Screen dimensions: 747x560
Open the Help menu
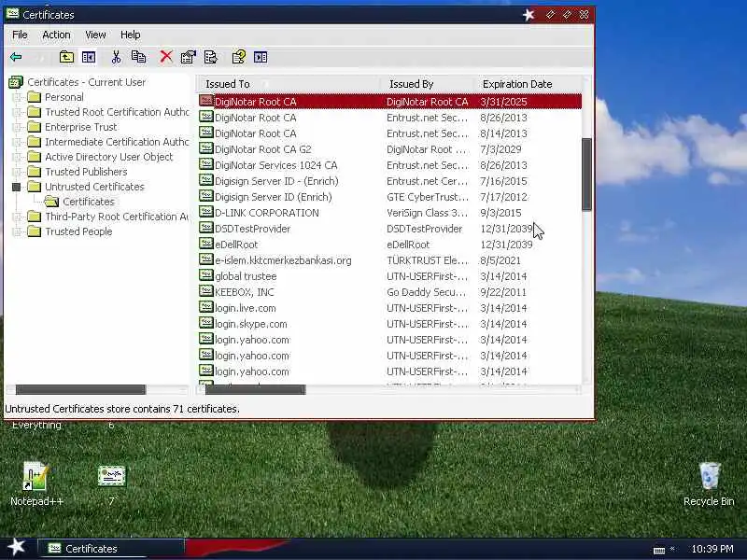pyautogui.click(x=130, y=35)
